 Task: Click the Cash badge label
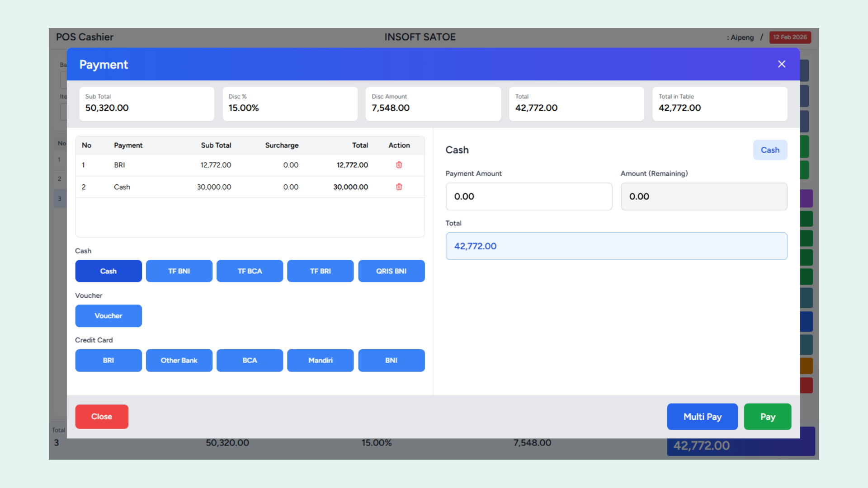[769, 150]
